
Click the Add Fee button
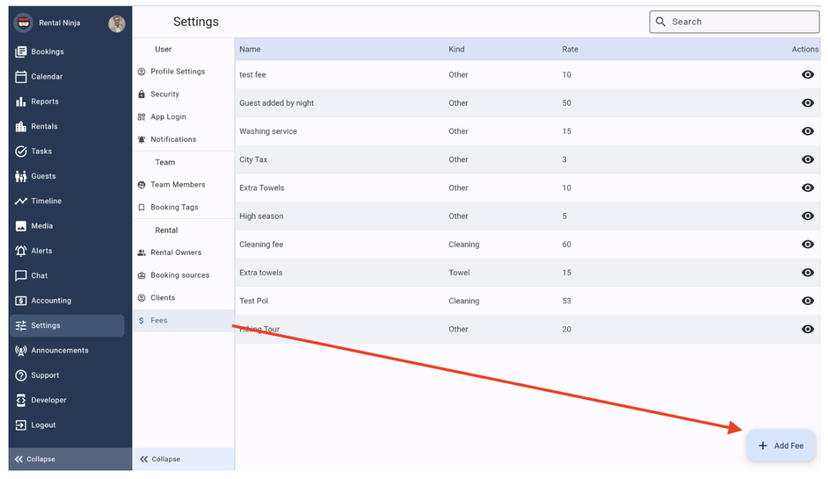[x=781, y=446]
